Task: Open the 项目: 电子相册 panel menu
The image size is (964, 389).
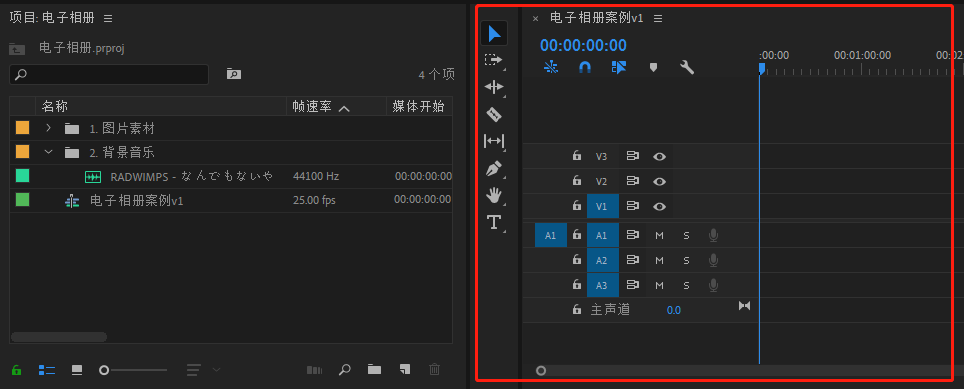Action: [x=108, y=18]
